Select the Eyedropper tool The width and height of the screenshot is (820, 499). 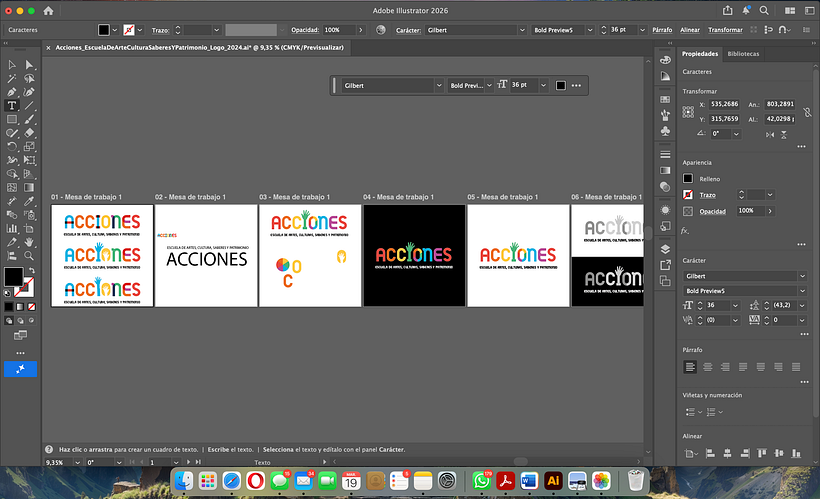pyautogui.click(x=29, y=201)
